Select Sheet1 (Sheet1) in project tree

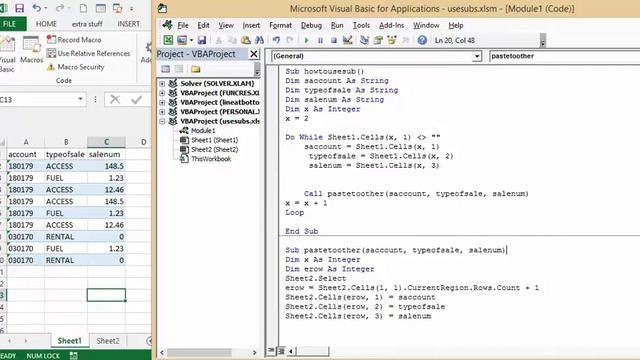tap(214, 140)
